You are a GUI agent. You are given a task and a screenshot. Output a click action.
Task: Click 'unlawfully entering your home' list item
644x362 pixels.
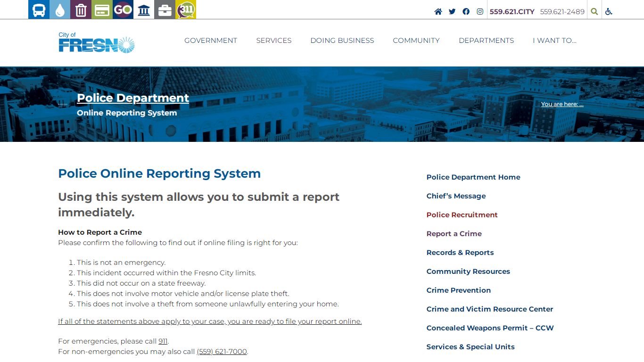tap(208, 304)
